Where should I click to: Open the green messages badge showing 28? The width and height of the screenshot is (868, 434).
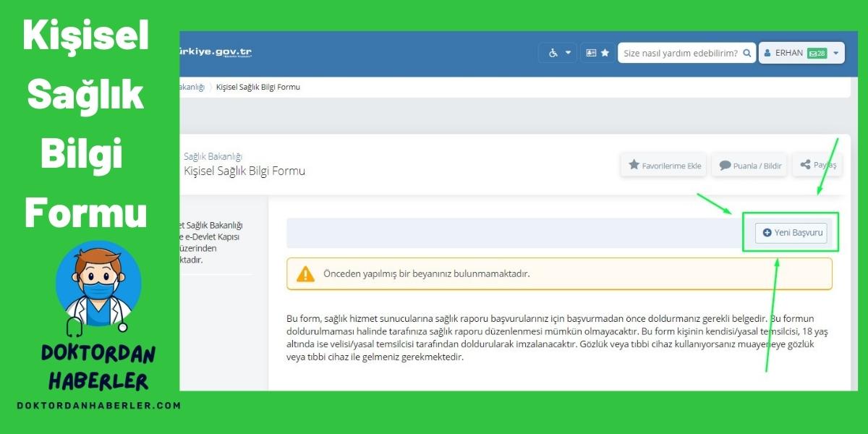817,53
